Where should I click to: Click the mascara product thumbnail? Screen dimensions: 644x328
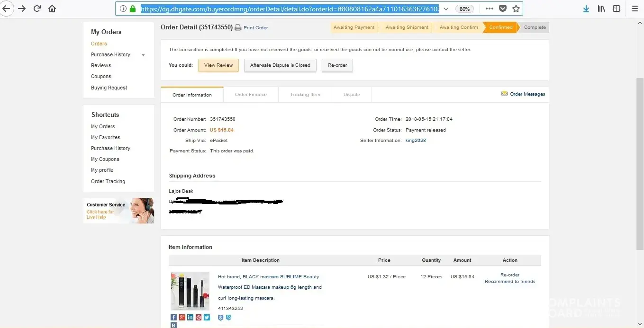click(190, 291)
